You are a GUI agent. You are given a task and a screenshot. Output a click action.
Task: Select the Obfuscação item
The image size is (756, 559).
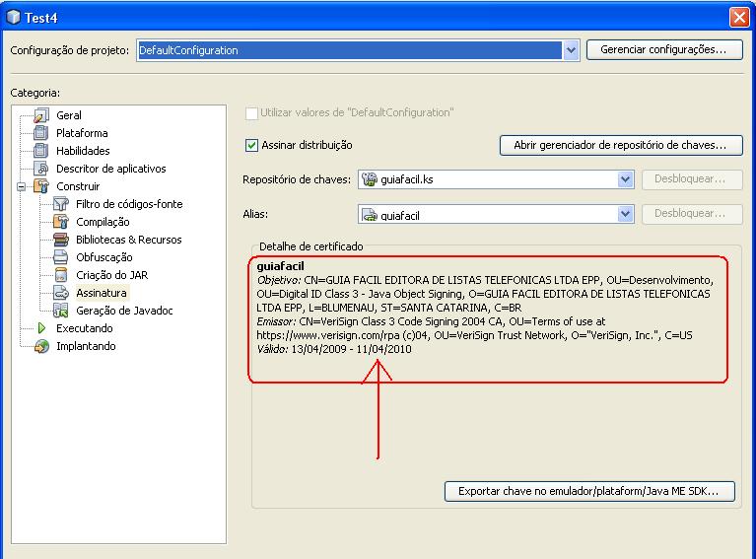click(104, 257)
